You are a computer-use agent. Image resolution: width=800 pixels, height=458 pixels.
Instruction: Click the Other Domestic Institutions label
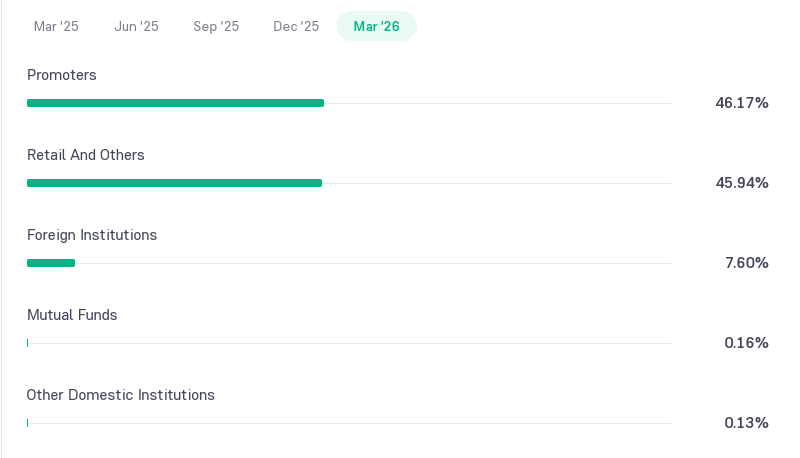[120, 395]
